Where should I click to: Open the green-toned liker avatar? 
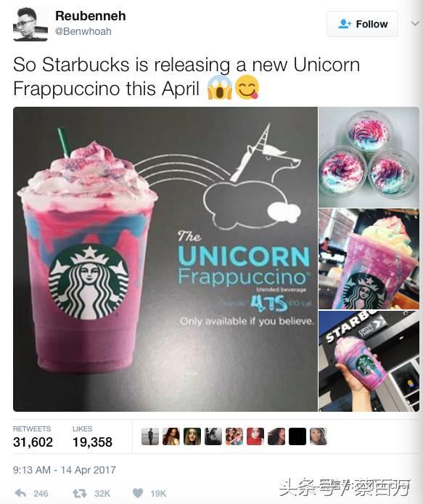tap(192, 436)
